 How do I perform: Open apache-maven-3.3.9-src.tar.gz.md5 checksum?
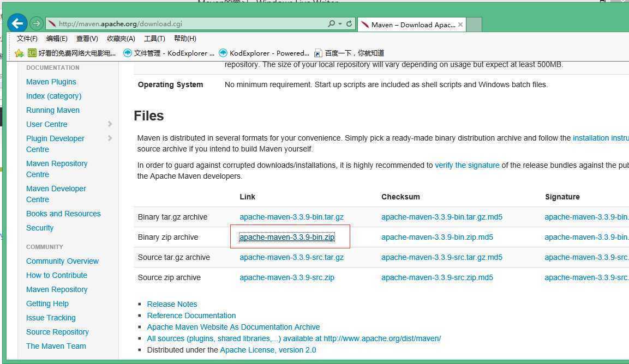point(442,257)
